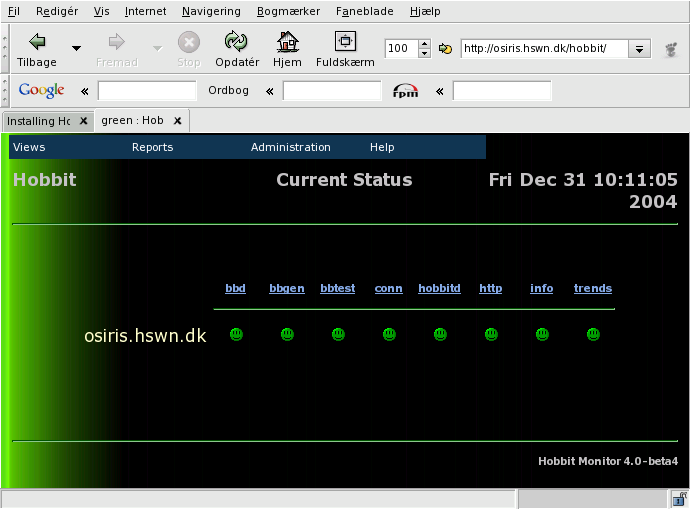This screenshot has width=690, height=509.
Task: Click green status icon under trends column
Action: pos(593,335)
